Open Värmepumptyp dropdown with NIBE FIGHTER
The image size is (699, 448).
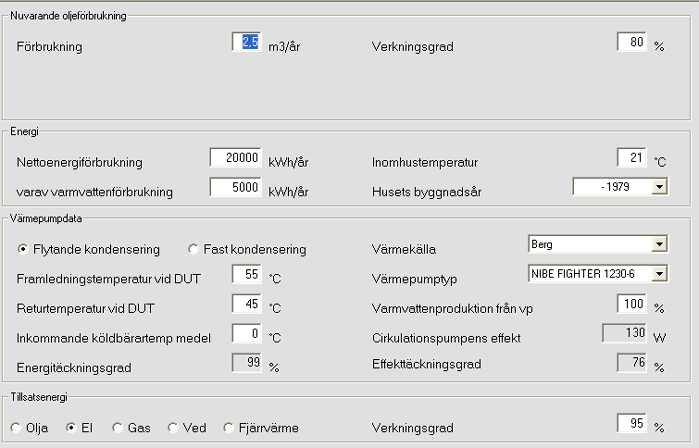(x=658, y=274)
